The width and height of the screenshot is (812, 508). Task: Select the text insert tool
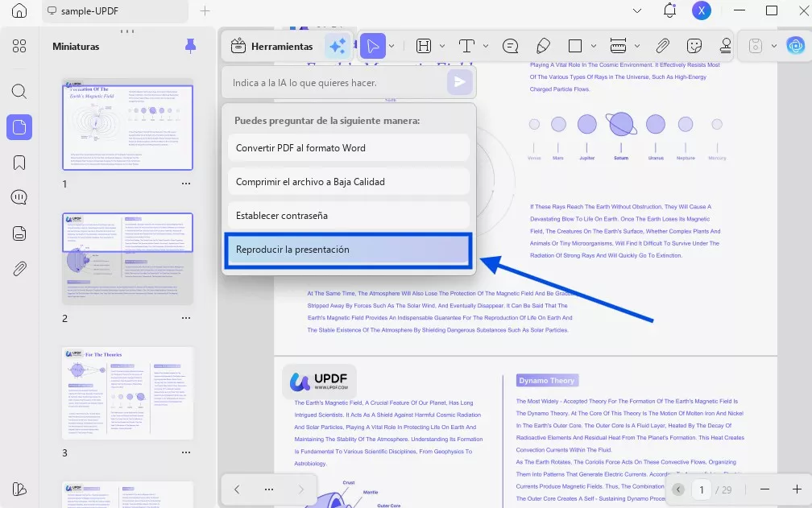pos(466,46)
